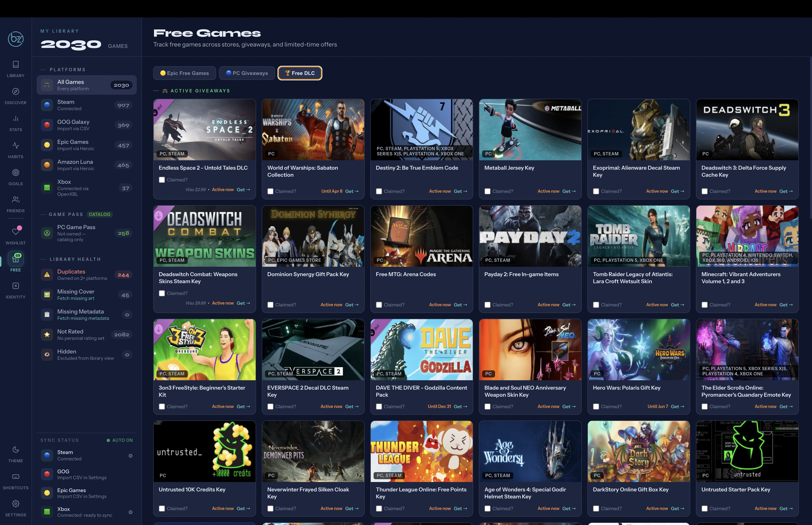812x525 pixels.
Task: Open the Goals target icon
Action: point(16,172)
